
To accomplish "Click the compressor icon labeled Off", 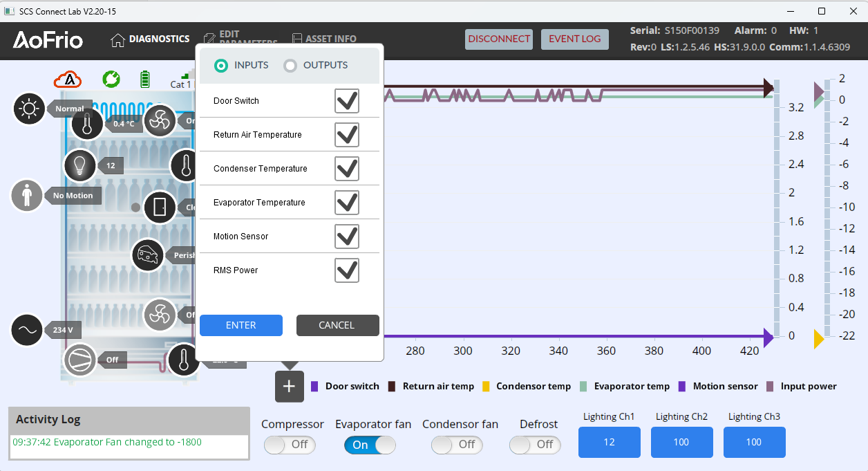I will [x=79, y=360].
